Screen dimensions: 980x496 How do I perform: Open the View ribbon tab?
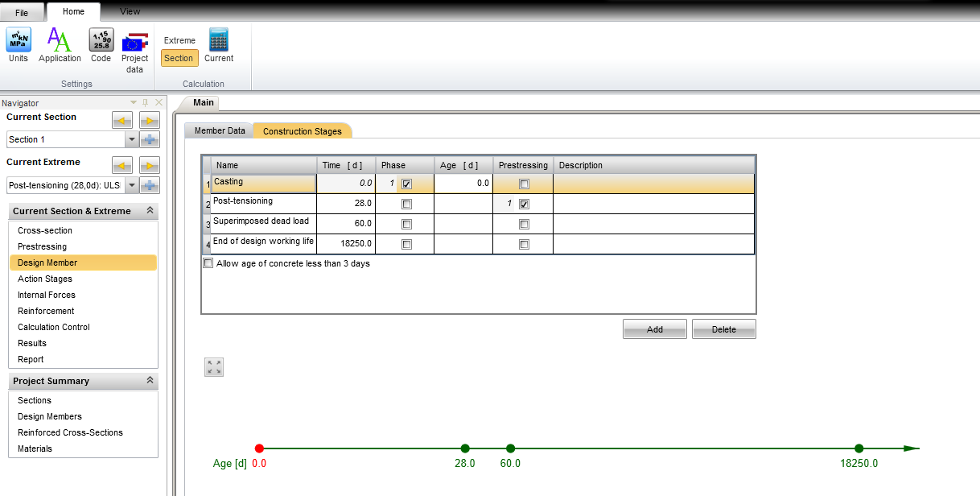pyautogui.click(x=130, y=11)
